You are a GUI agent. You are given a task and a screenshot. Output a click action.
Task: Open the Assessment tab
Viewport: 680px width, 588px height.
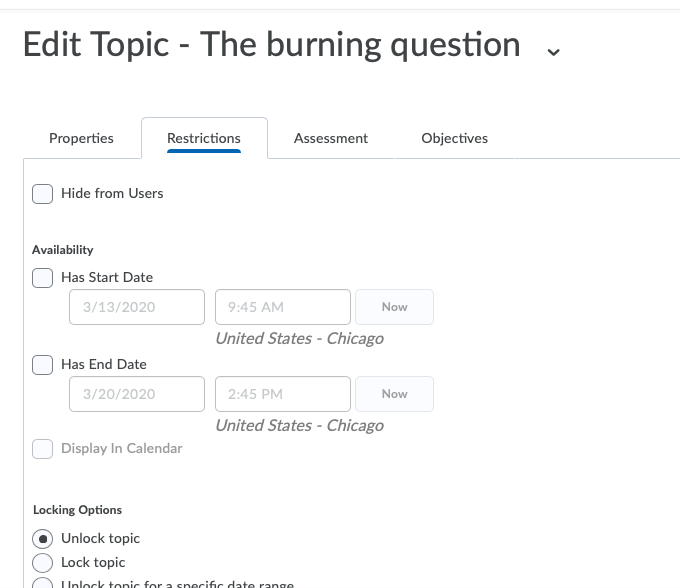pyautogui.click(x=331, y=138)
